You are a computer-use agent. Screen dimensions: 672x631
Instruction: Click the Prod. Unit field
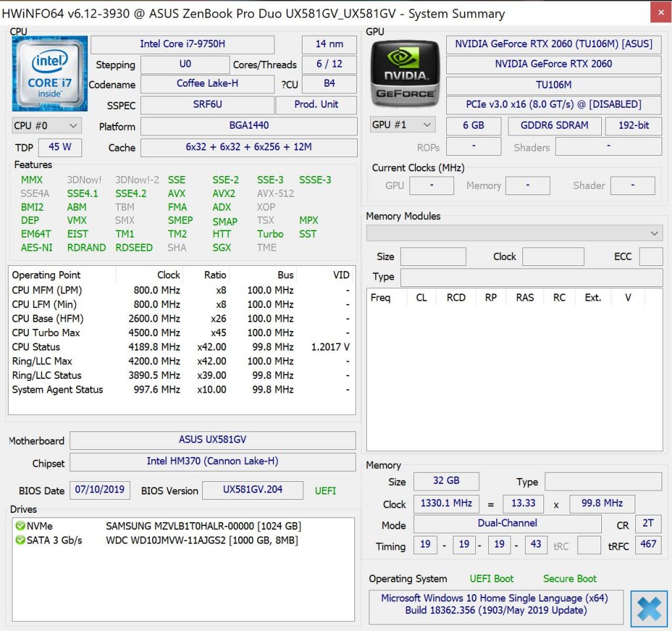(316, 104)
